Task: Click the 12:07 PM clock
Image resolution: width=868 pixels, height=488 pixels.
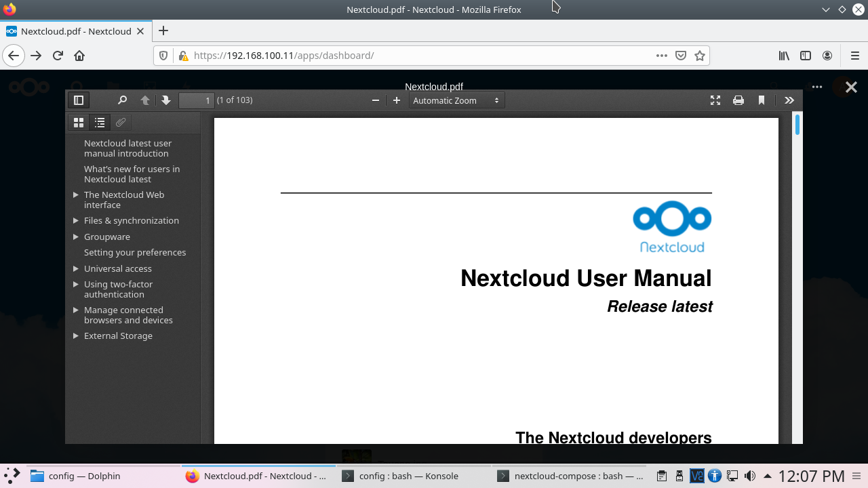Action: click(811, 476)
